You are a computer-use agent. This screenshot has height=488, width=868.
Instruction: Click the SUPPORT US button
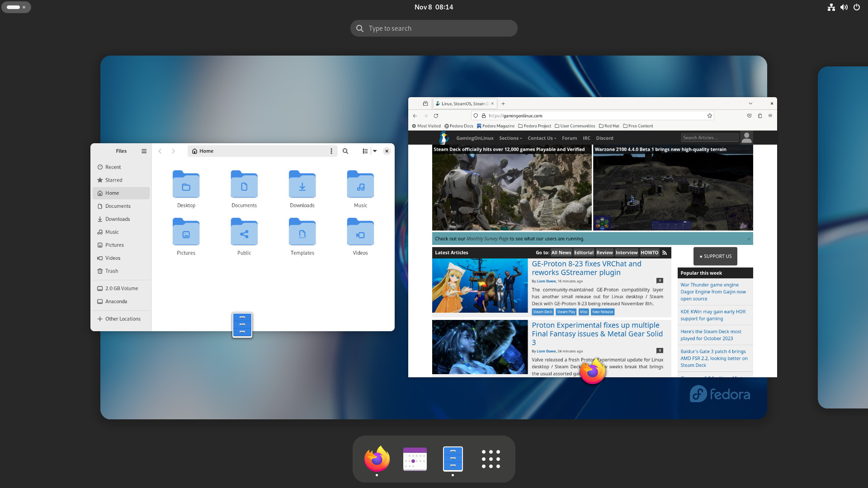tap(715, 256)
